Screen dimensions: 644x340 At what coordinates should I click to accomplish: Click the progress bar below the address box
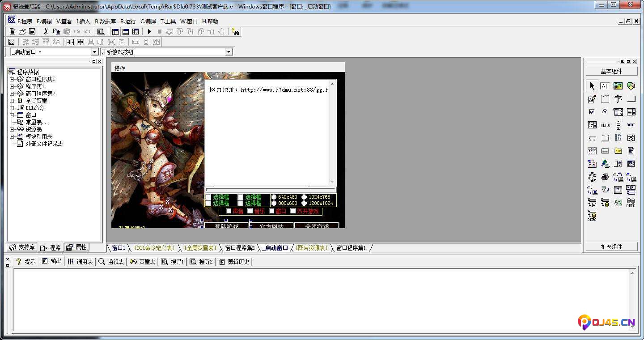(x=270, y=190)
